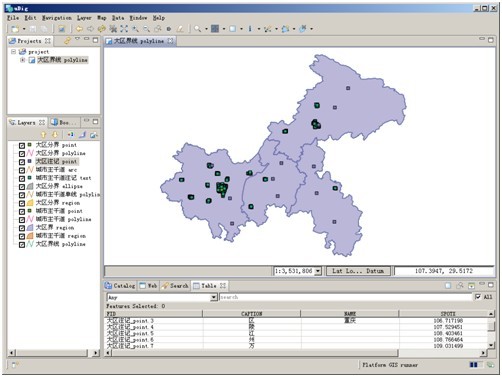Click the purple swatch of 大区注记 point layer
502x377 pixels.
point(30,161)
